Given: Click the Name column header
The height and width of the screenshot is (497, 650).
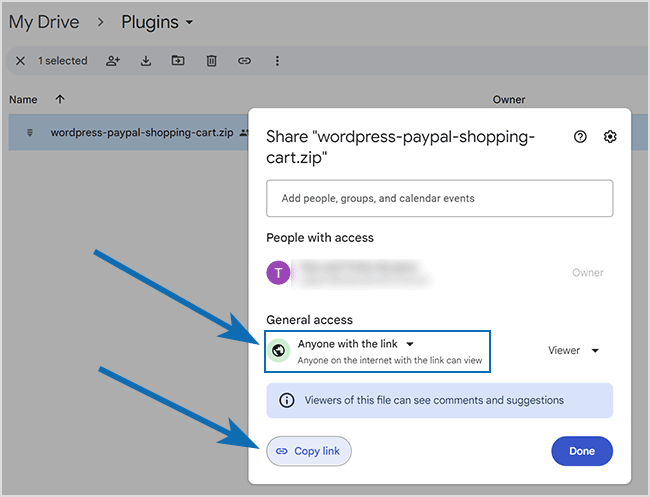Looking at the screenshot, I should (x=23, y=99).
